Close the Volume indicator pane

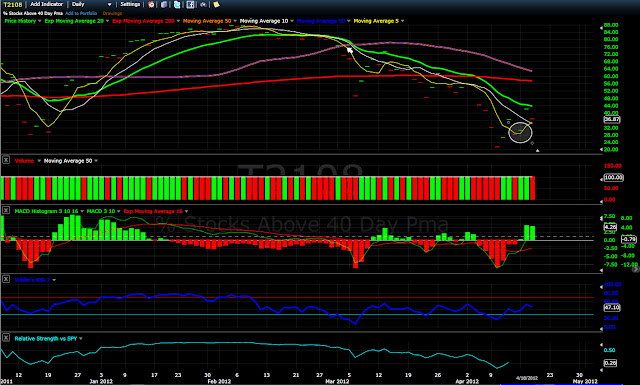coord(6,160)
